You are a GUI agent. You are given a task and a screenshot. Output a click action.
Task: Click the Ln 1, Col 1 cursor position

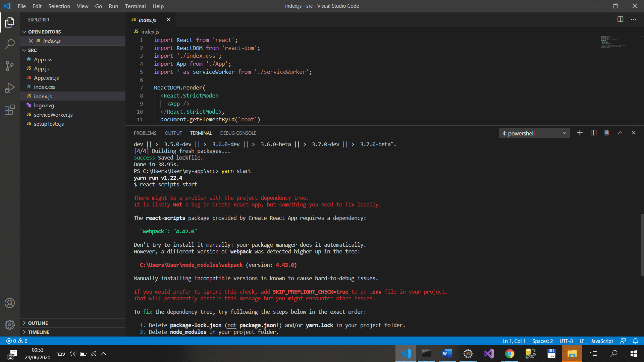pyautogui.click(x=514, y=341)
